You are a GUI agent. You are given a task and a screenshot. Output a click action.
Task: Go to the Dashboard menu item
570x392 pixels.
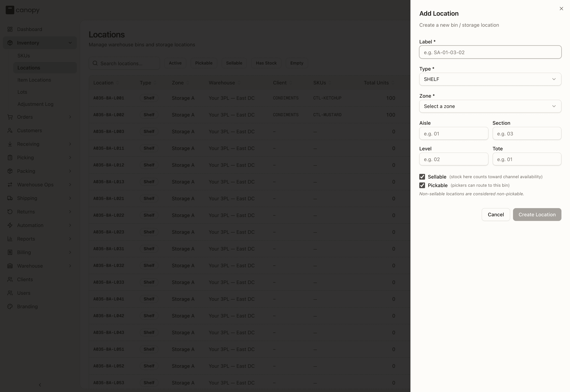(40, 29)
